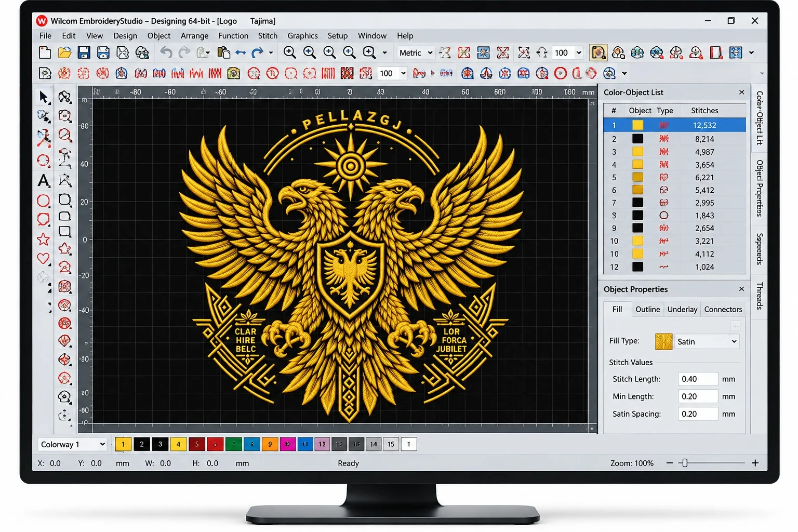This screenshot has width=798, height=532.
Task: Select the object row with 6,221 stitches
Action: point(674,177)
